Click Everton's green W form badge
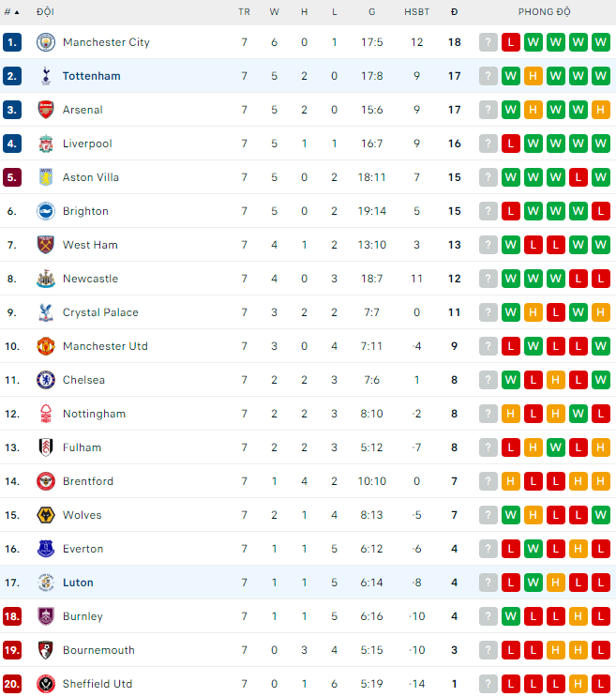 pos(533,549)
